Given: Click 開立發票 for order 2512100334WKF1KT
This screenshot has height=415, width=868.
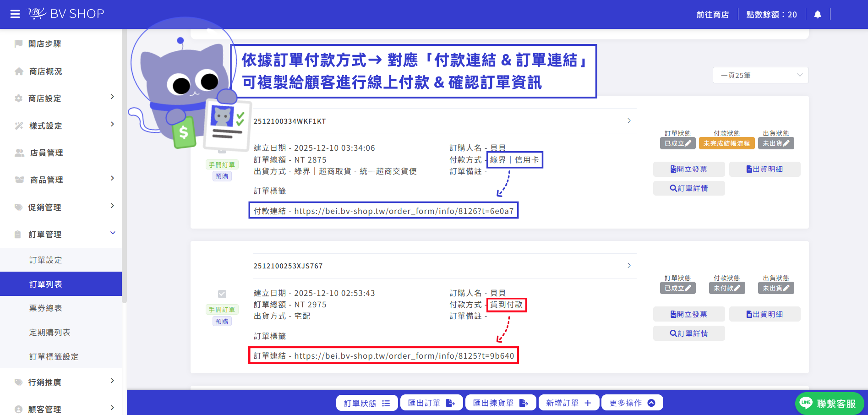Looking at the screenshot, I should (689, 169).
